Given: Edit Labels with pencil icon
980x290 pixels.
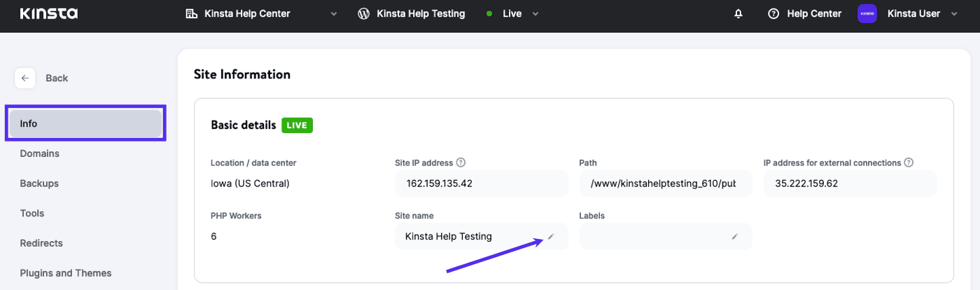Looking at the screenshot, I should tap(735, 237).
